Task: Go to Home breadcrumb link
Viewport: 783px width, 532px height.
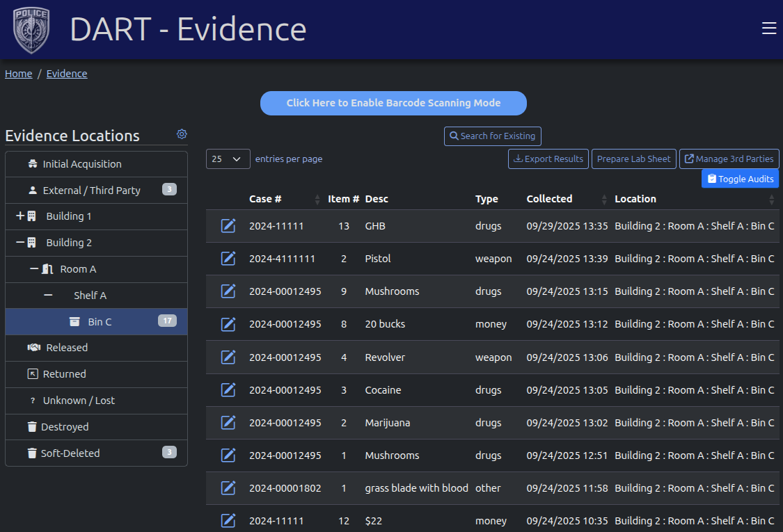Action: [19, 74]
